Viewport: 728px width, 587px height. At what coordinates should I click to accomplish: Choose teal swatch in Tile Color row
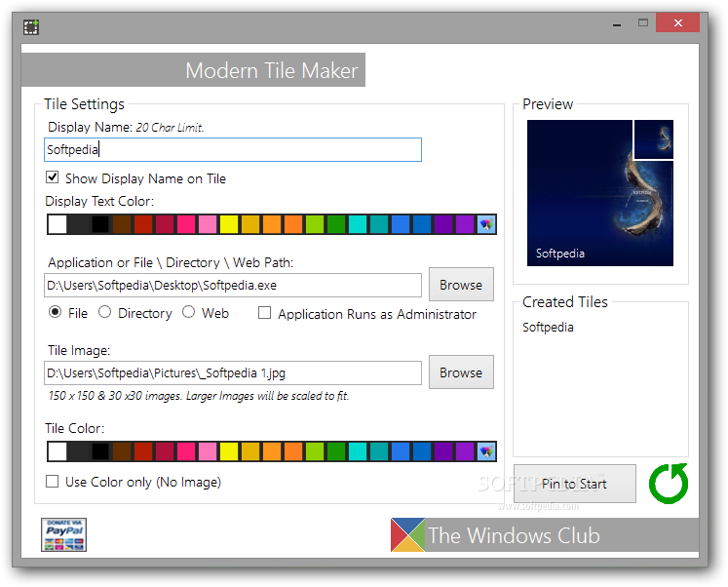click(x=379, y=451)
